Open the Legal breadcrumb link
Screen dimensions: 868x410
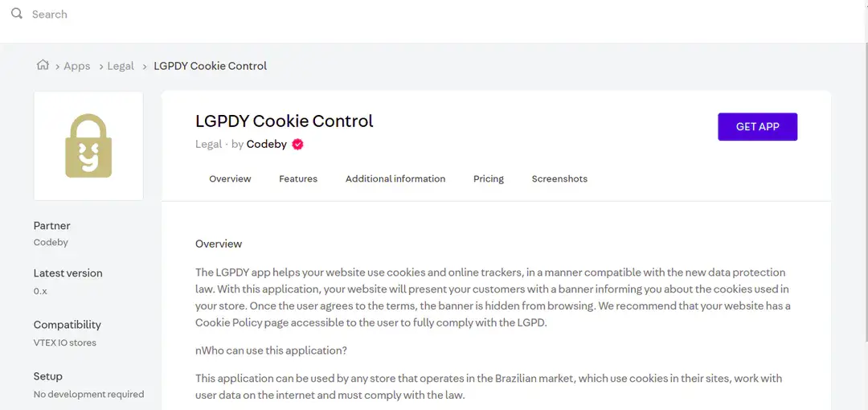[x=121, y=66]
